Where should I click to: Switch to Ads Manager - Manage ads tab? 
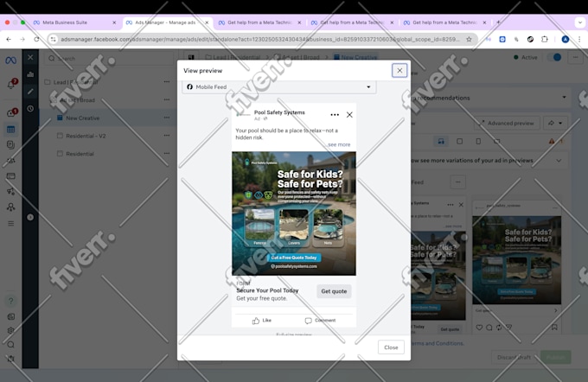(167, 22)
